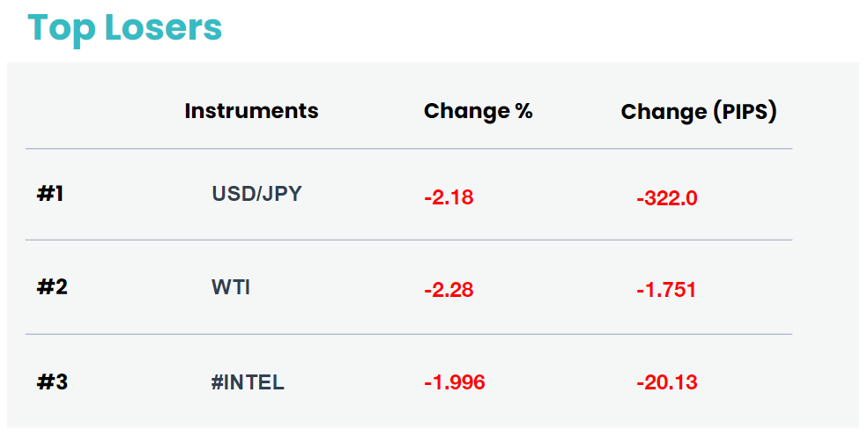This screenshot has height=437, width=868.
Task: Click the Change (PIPS) column header
Action: click(x=699, y=112)
